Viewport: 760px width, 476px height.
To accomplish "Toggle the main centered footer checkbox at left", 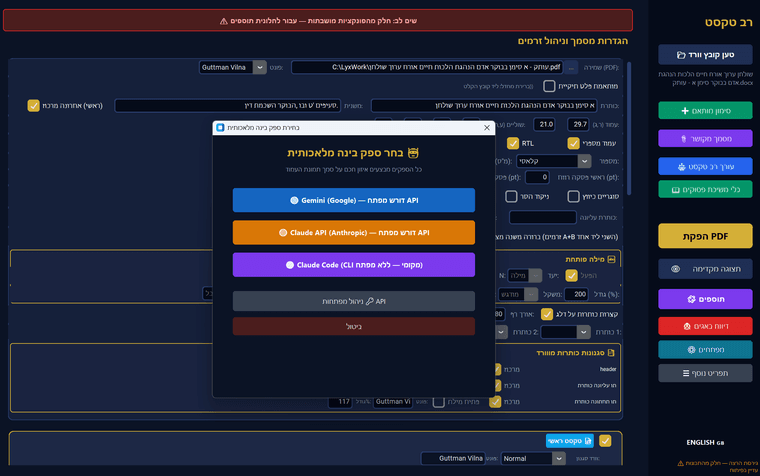I will (33, 105).
